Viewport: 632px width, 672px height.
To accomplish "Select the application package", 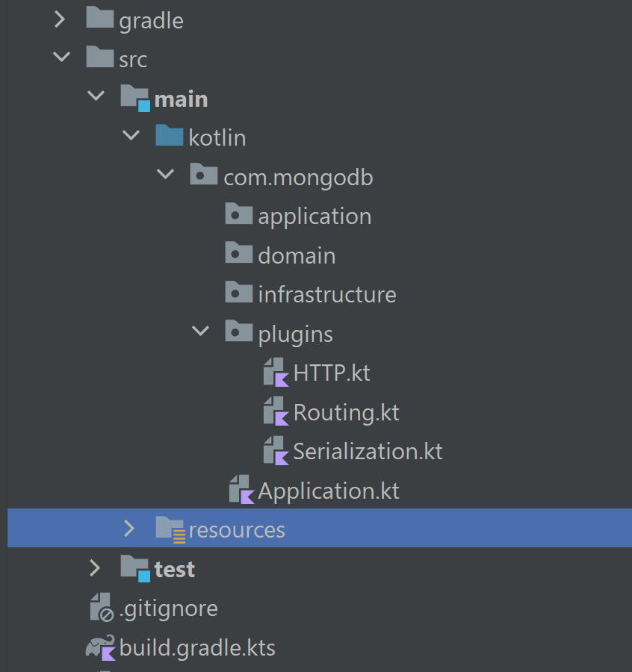I will pos(315,216).
